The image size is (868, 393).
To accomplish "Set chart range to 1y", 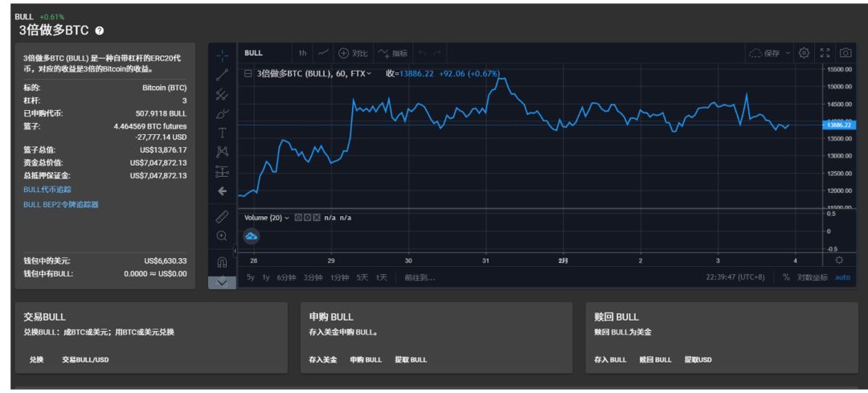I will [266, 277].
